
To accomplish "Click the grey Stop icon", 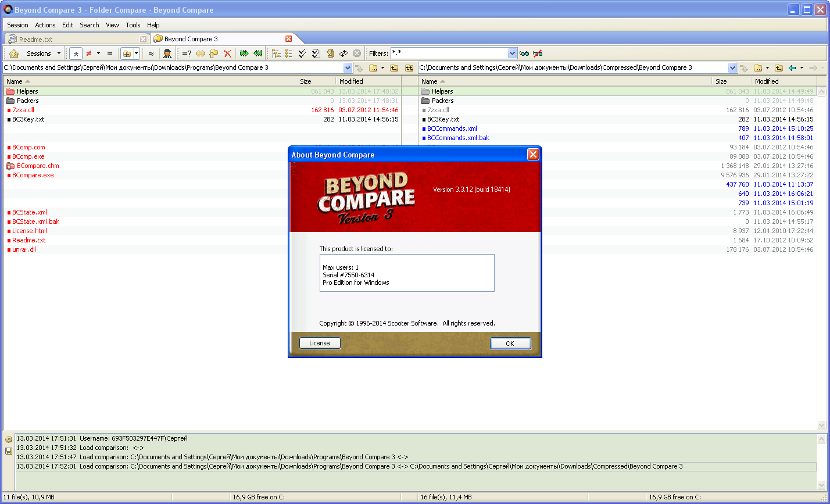I will (357, 53).
